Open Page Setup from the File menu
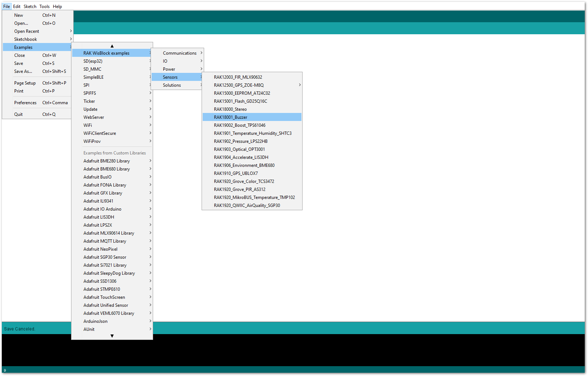The height and width of the screenshot is (376, 588). tap(37, 83)
